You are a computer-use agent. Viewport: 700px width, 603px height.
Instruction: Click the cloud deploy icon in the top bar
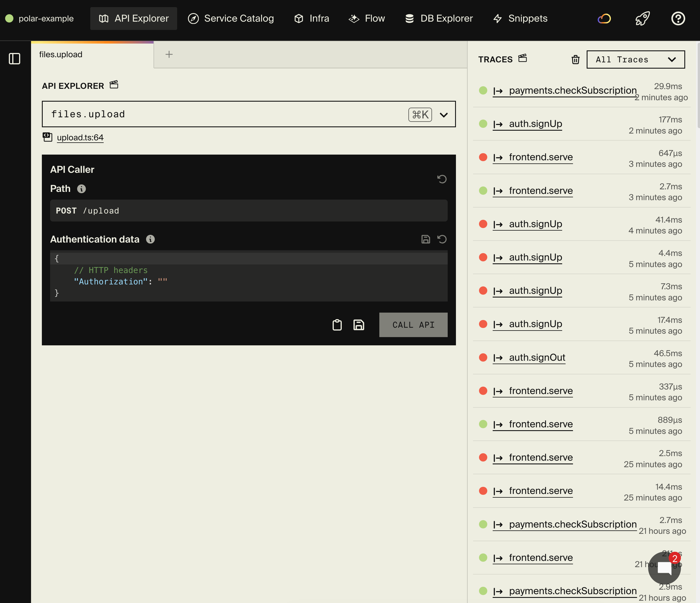click(604, 18)
